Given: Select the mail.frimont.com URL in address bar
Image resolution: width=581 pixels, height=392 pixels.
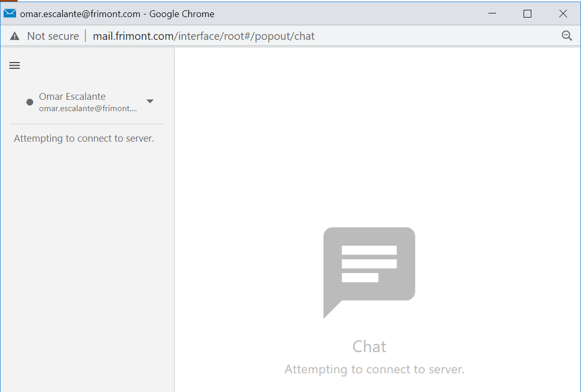Looking at the screenshot, I should [203, 36].
